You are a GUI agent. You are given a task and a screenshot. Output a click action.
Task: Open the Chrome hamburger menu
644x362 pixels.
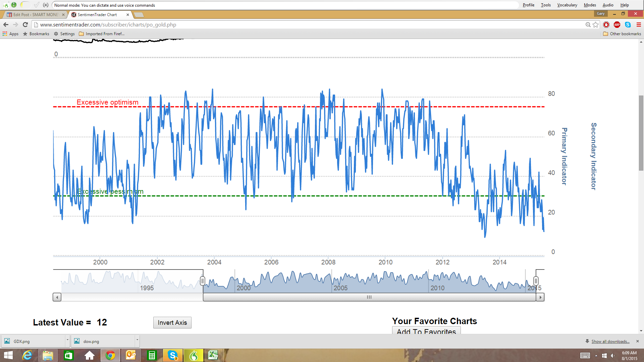pos(639,24)
